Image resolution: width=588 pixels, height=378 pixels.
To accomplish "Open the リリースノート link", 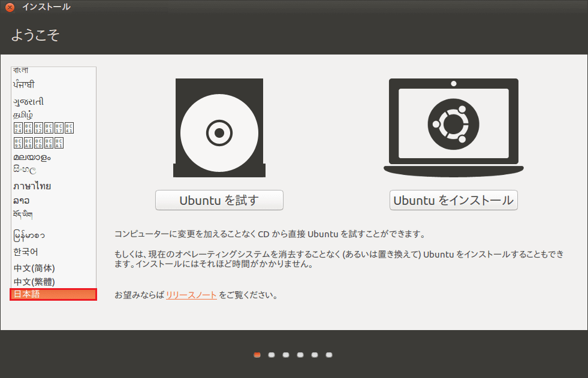I will coord(191,295).
